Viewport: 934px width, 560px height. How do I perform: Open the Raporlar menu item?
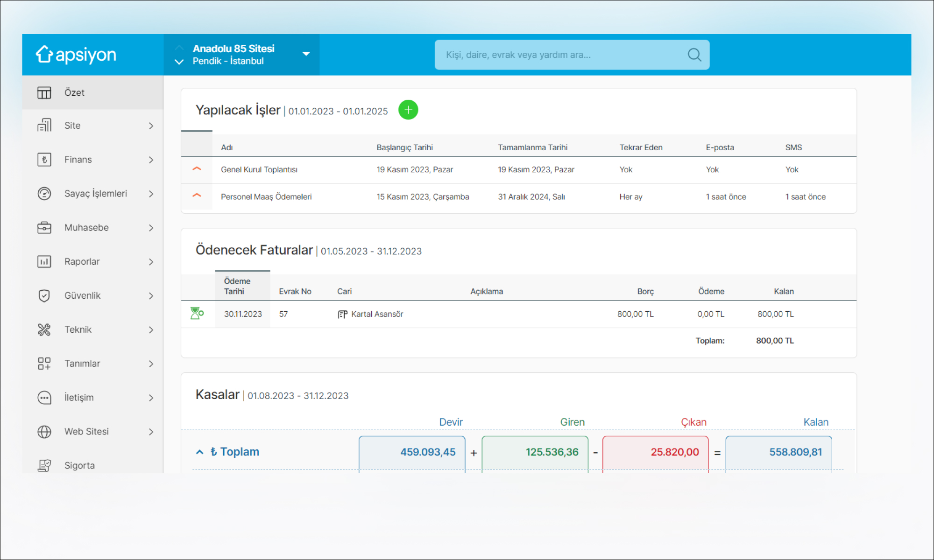point(82,262)
